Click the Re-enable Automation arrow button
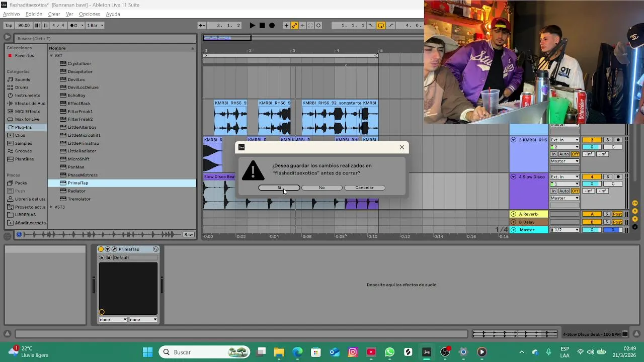The width and height of the screenshot is (644, 362). point(302,26)
